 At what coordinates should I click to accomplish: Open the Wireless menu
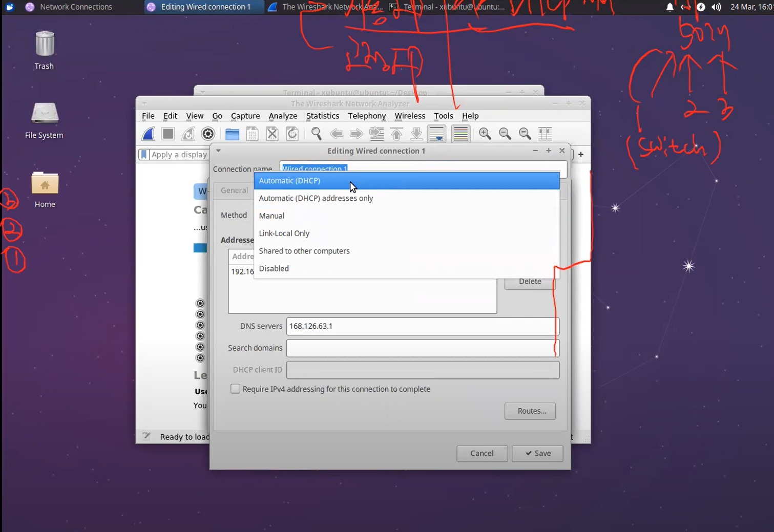tap(410, 116)
